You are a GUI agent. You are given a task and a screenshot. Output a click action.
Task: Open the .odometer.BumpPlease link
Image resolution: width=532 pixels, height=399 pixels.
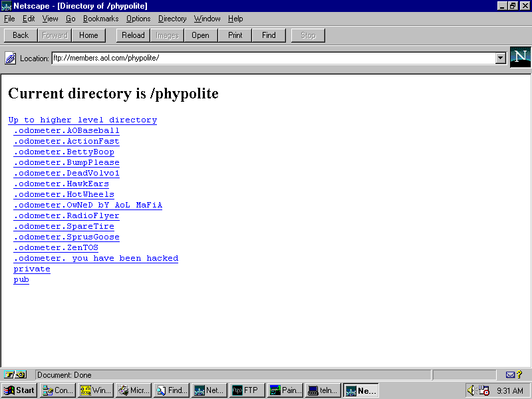coord(66,162)
